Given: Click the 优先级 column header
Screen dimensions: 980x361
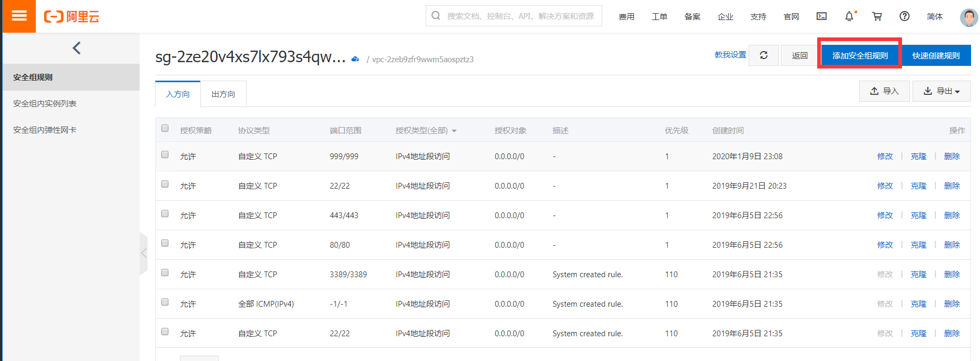Looking at the screenshot, I should [677, 130].
